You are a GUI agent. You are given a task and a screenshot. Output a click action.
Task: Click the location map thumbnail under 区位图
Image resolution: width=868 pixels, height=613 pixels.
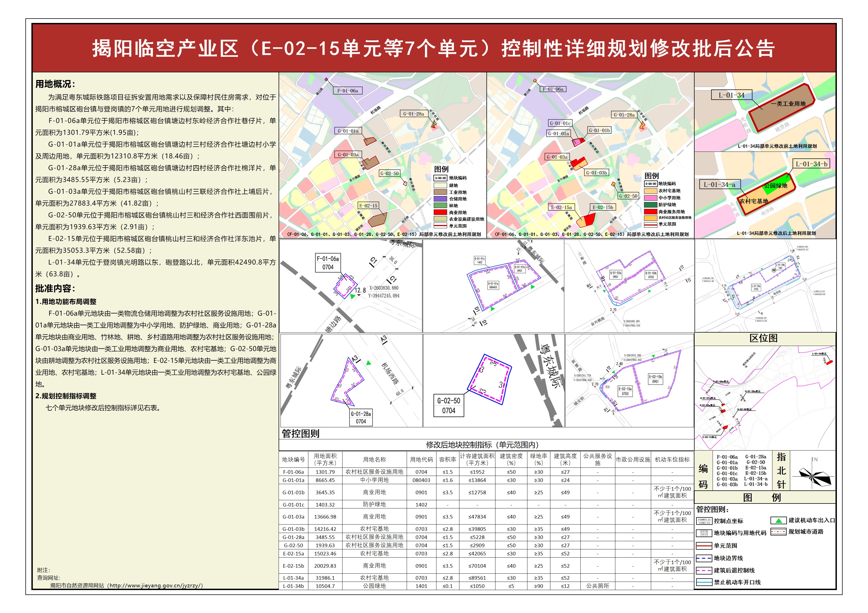coord(765,398)
